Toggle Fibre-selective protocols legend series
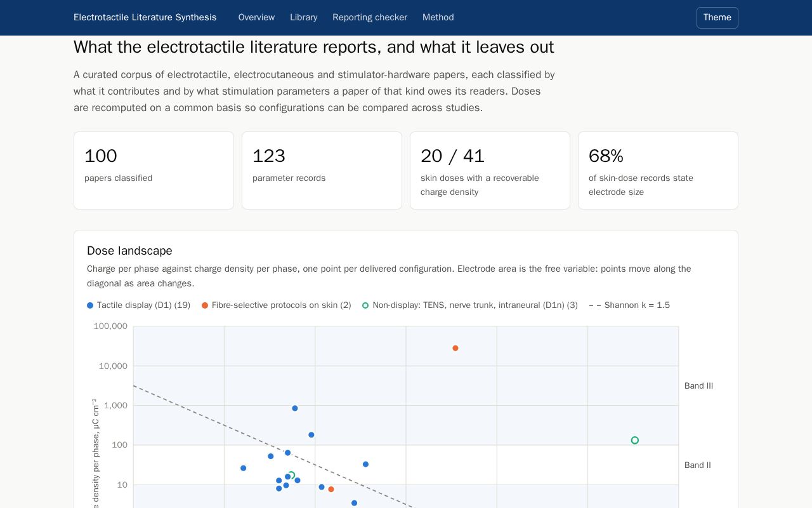This screenshot has width=812, height=508. (x=277, y=305)
